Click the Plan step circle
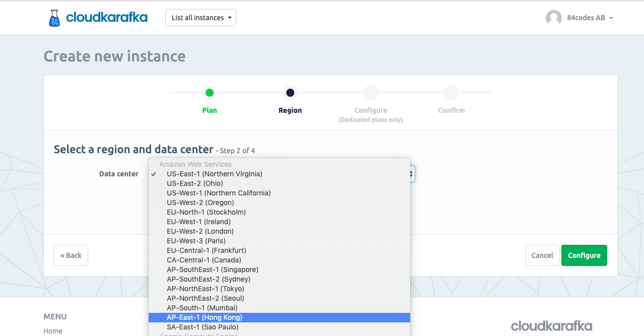Viewport: 644px width, 336px height. (210, 93)
